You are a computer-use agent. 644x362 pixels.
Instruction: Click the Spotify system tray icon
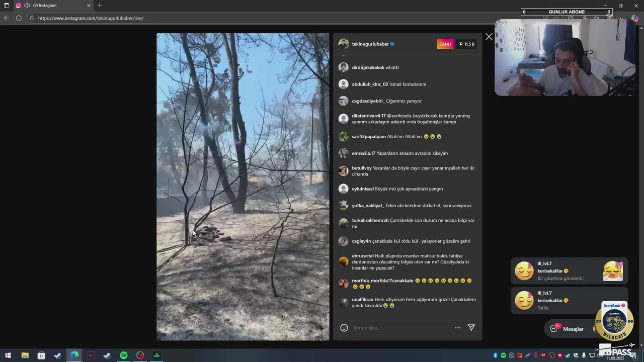pyautogui.click(x=503, y=355)
